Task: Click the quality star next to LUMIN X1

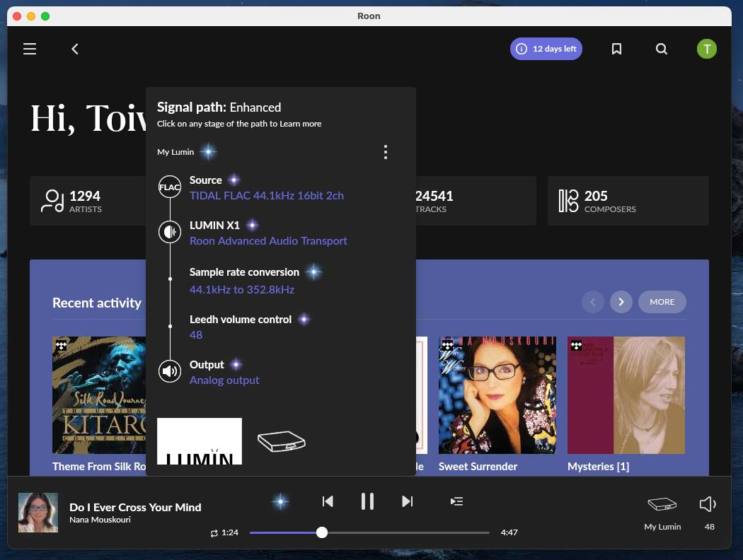Action: click(x=253, y=225)
